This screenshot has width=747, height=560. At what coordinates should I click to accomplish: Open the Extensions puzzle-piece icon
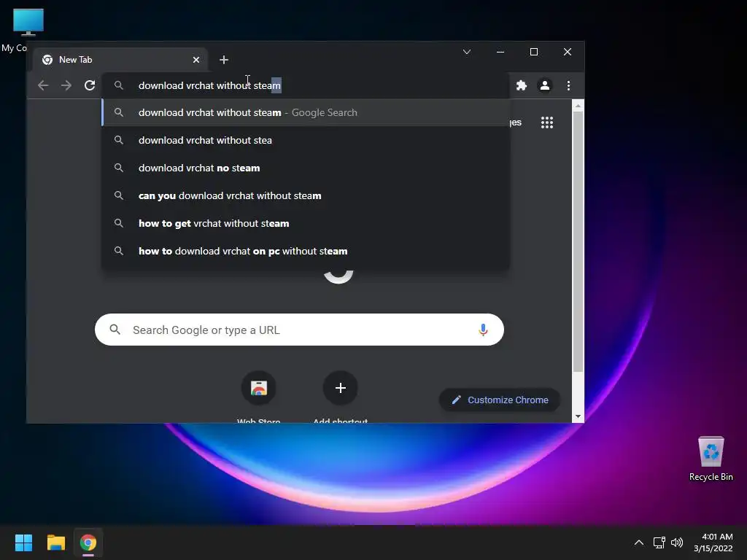pos(522,86)
